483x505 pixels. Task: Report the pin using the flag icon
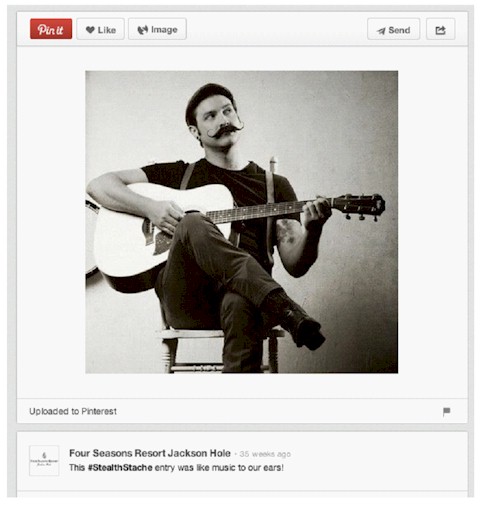[446, 411]
